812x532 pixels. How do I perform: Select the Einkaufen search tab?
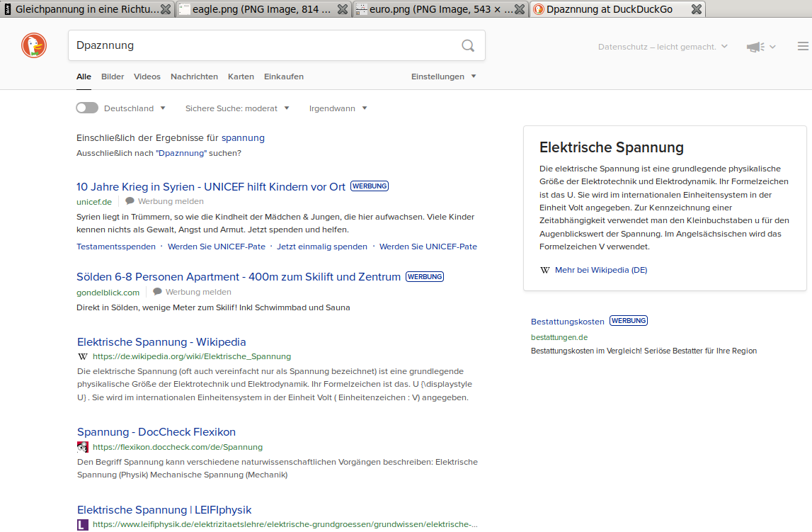click(x=284, y=77)
